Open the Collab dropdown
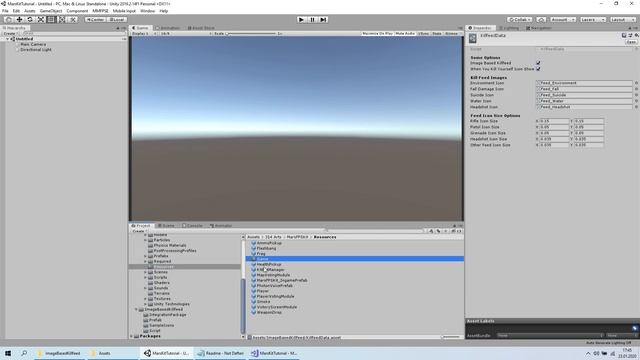This screenshot has height=360, width=640. point(520,19)
